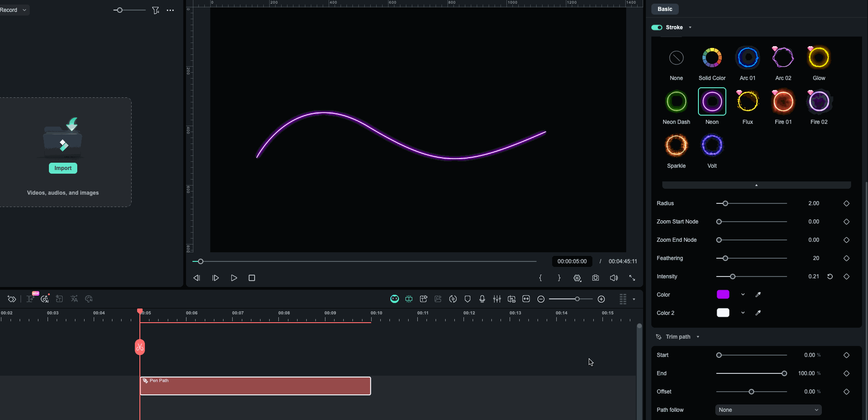This screenshot has width=868, height=420.
Task: Click the scissors icon on the playhead
Action: click(x=139, y=346)
